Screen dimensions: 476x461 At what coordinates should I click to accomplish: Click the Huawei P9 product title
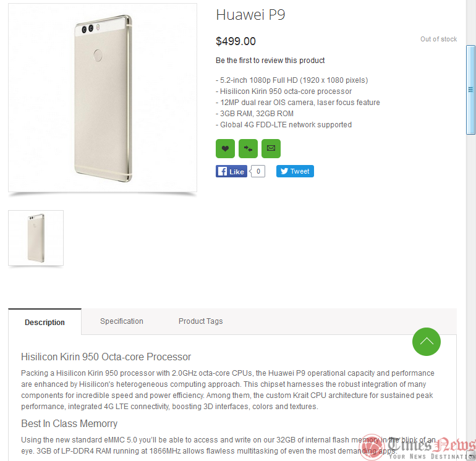point(250,15)
